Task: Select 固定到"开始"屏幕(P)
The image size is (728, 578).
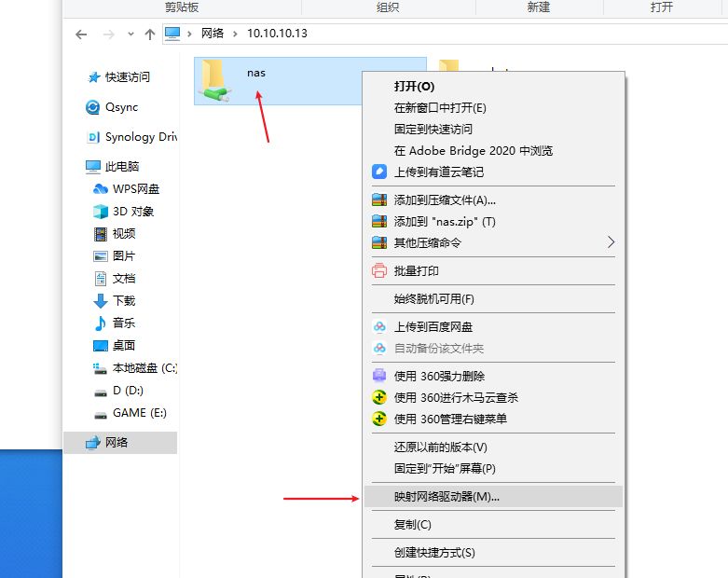Action: click(445, 468)
